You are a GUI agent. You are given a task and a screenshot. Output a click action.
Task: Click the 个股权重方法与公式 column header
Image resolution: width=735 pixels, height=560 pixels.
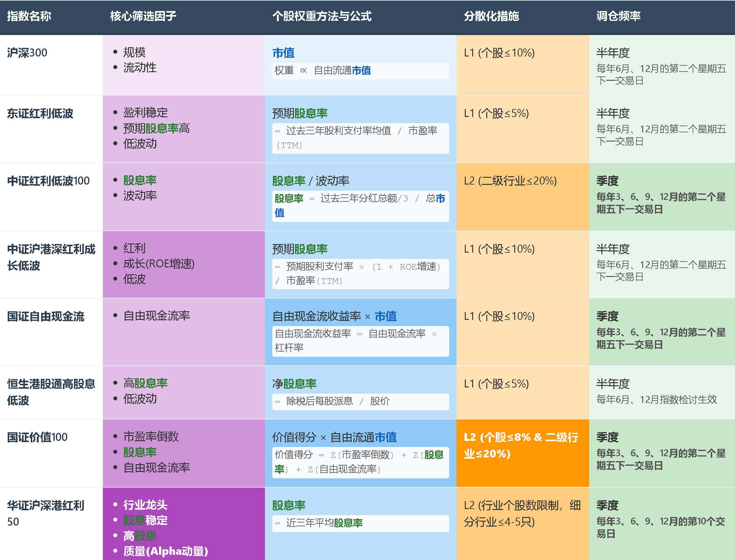click(x=322, y=16)
